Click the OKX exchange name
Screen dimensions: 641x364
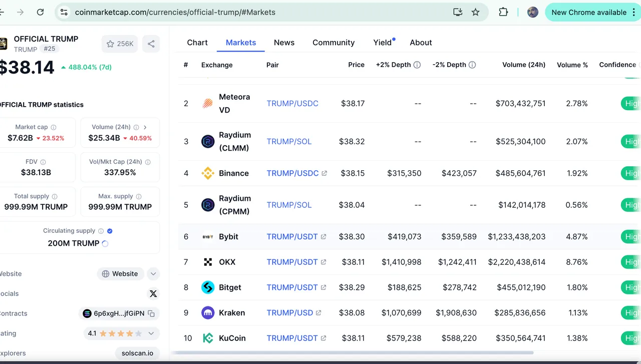[x=227, y=262]
